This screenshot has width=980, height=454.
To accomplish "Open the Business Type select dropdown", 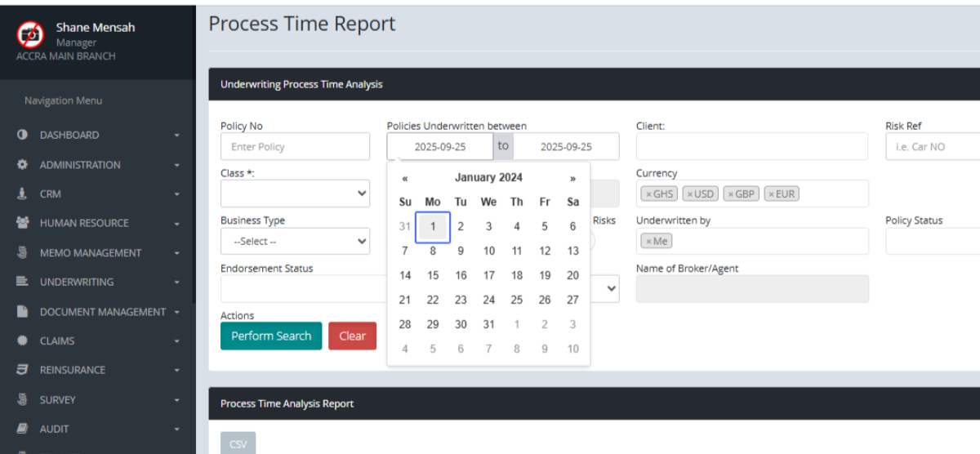I will (295, 242).
